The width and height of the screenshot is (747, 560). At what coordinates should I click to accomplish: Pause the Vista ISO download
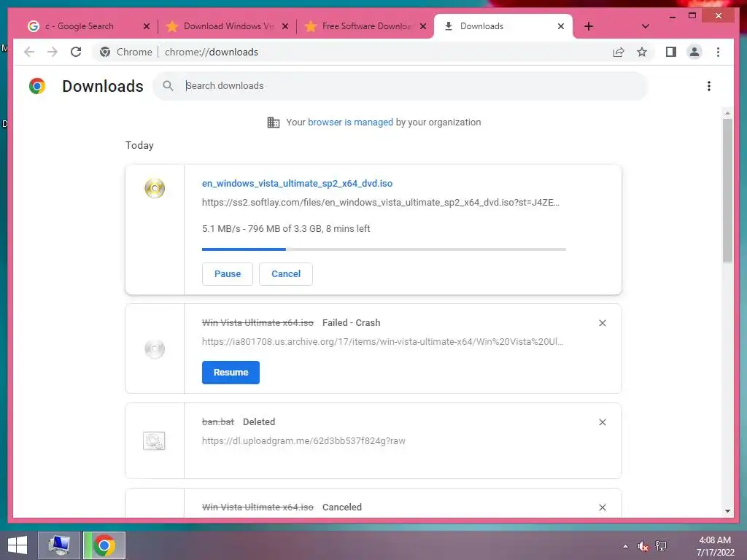(228, 274)
